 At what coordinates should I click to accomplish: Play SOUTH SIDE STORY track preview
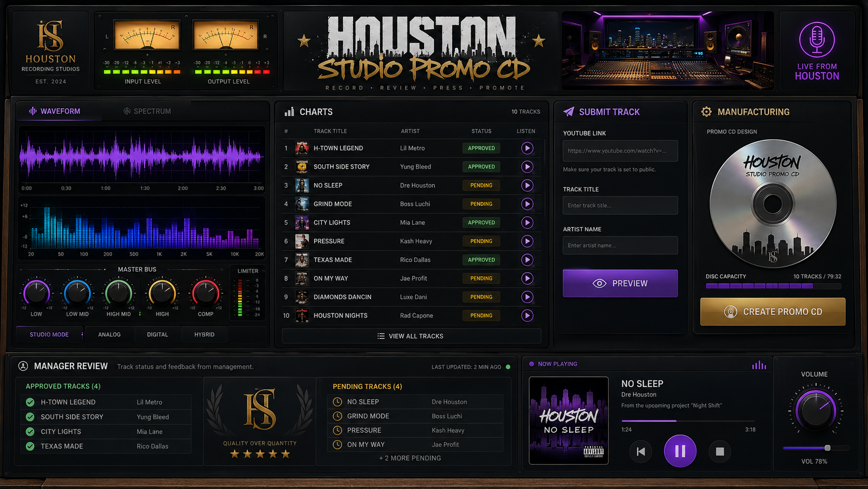527,167
